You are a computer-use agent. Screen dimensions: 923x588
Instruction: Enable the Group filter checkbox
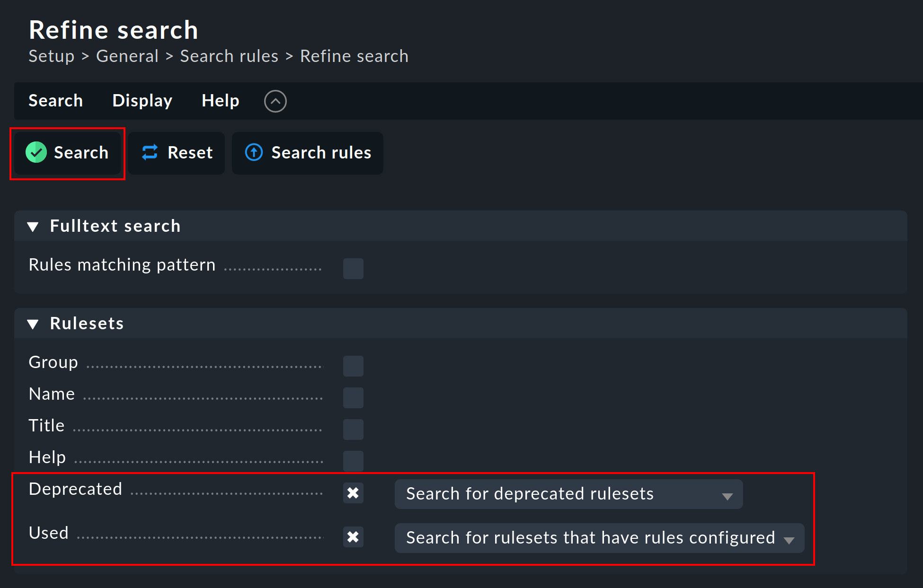[353, 366]
